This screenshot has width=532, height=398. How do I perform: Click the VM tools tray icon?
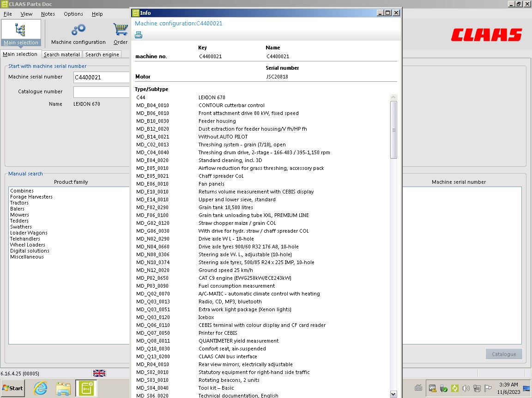[432, 388]
